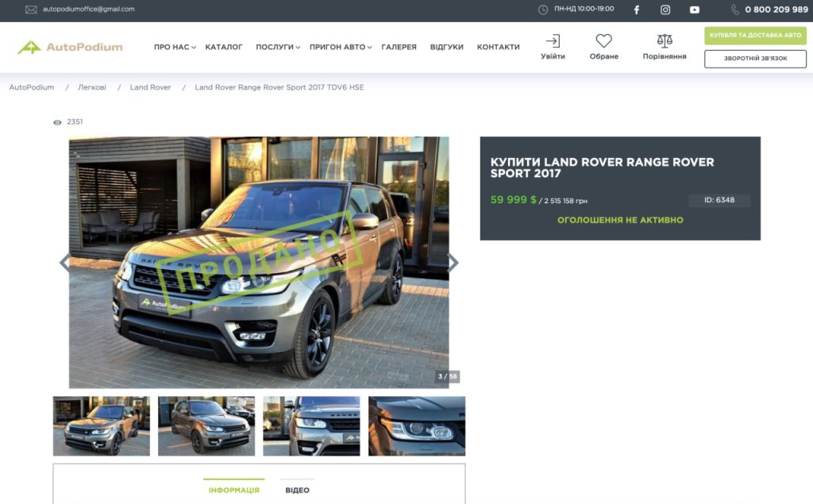Image resolution: width=813 pixels, height=504 pixels.
Task: Select the ІНФОРМАЦІЯ tab
Action: click(x=233, y=490)
